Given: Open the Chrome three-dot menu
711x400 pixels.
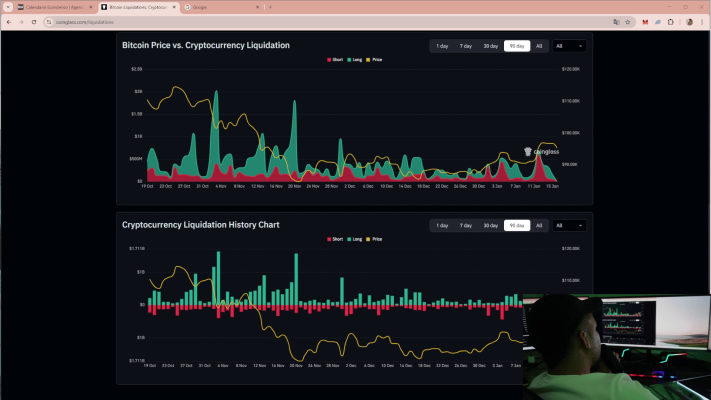Looking at the screenshot, I should pyautogui.click(x=702, y=21).
